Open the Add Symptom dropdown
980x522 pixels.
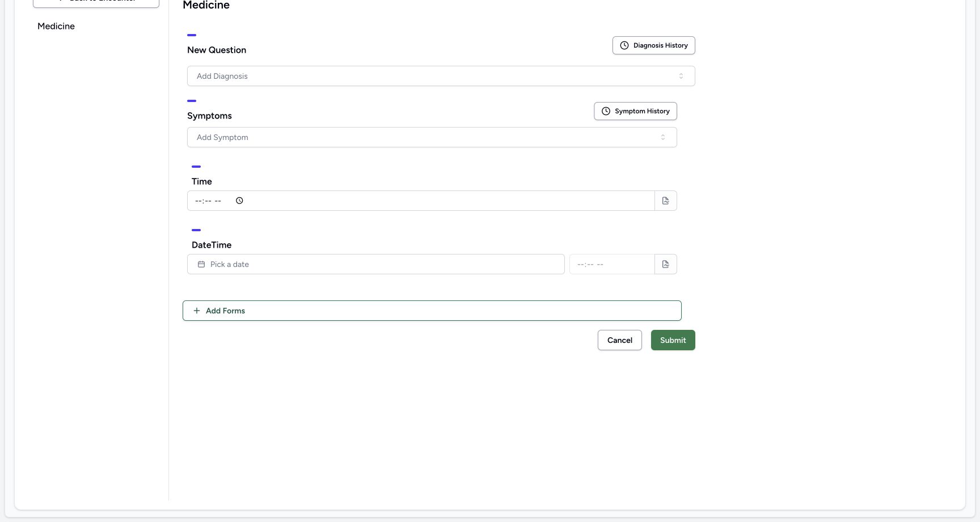[x=432, y=137]
